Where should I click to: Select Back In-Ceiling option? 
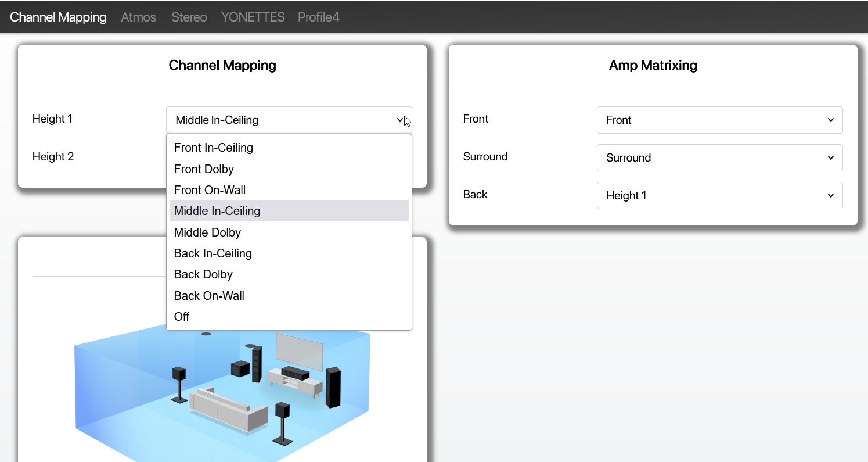213,253
